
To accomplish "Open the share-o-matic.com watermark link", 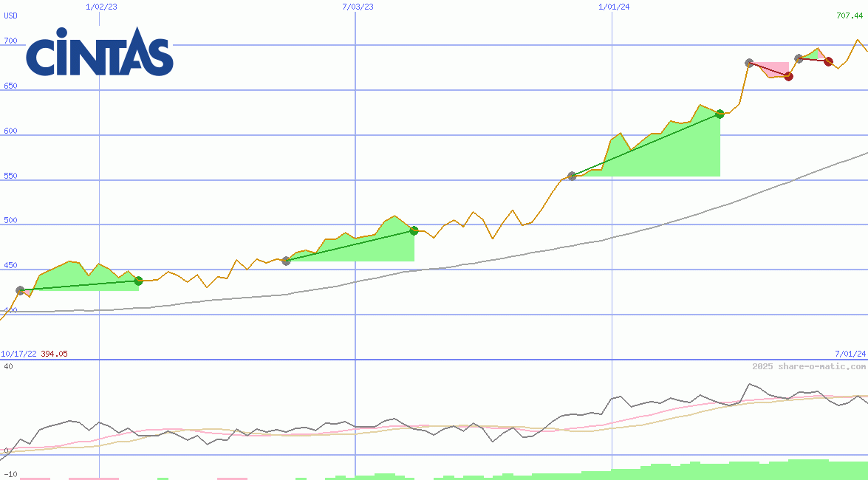I will coord(809,366).
